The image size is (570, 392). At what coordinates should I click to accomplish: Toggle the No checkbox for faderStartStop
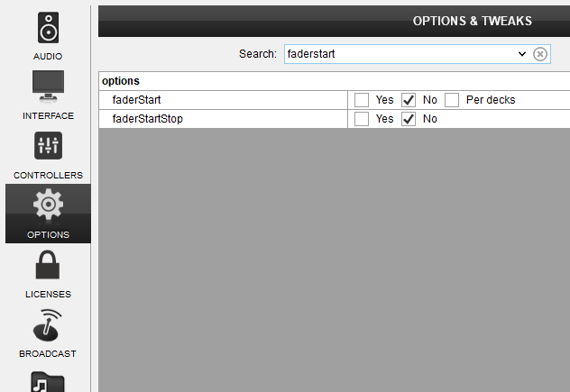tap(409, 119)
